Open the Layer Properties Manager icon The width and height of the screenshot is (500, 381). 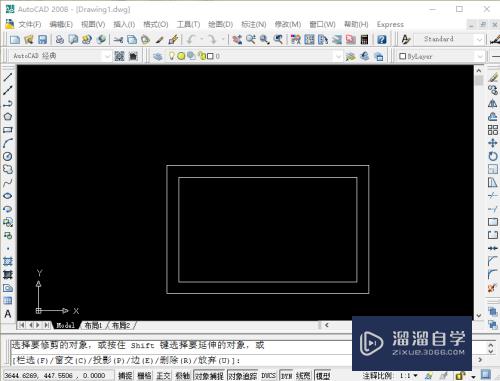(158, 56)
